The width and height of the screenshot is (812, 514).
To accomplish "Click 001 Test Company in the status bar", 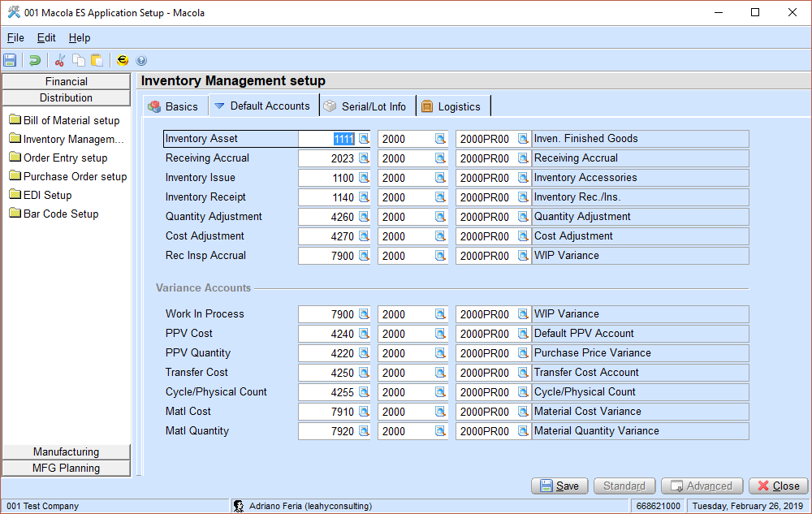I will (x=42, y=506).
